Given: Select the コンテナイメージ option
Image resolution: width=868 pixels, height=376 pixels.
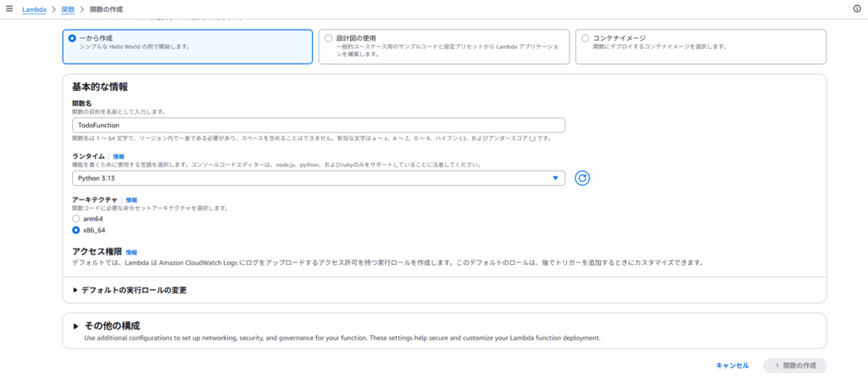Looking at the screenshot, I should [x=585, y=38].
